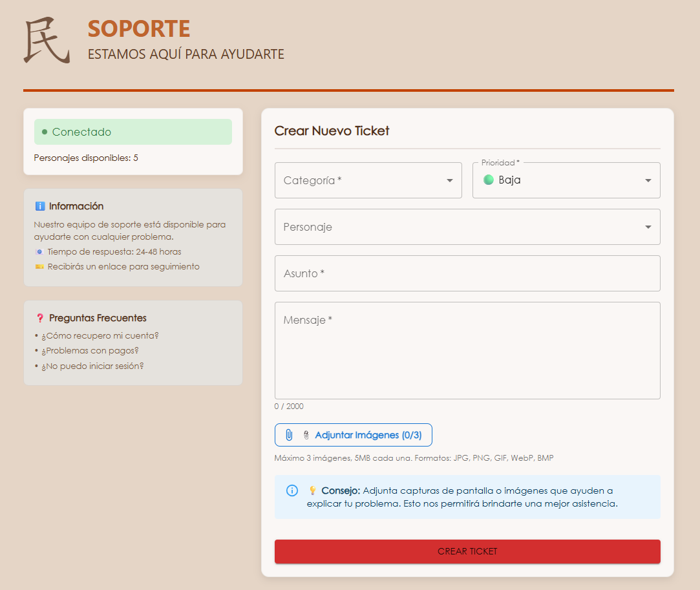This screenshot has width=700, height=590.
Task: Click the ticket icon beside Recibirás un enlace
Action: (x=39, y=267)
